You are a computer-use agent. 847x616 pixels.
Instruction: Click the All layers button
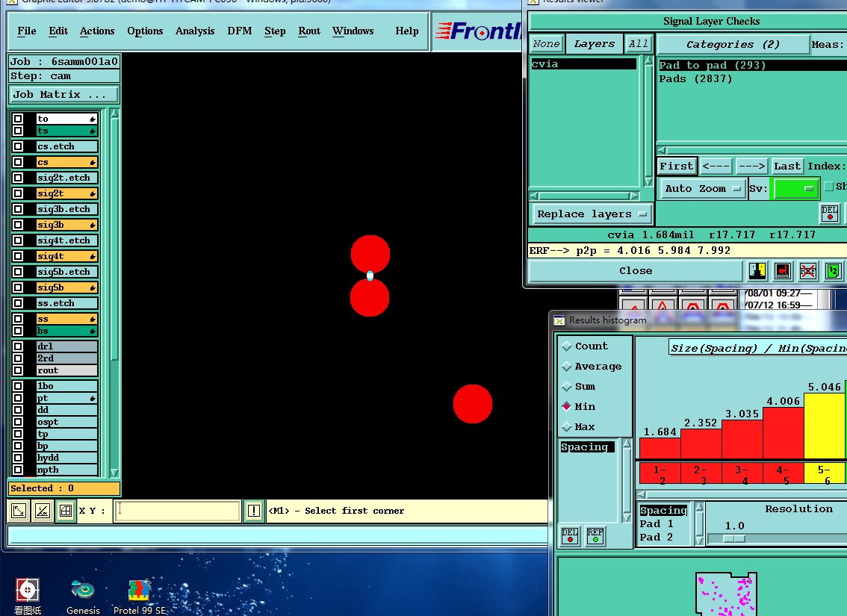pos(638,44)
